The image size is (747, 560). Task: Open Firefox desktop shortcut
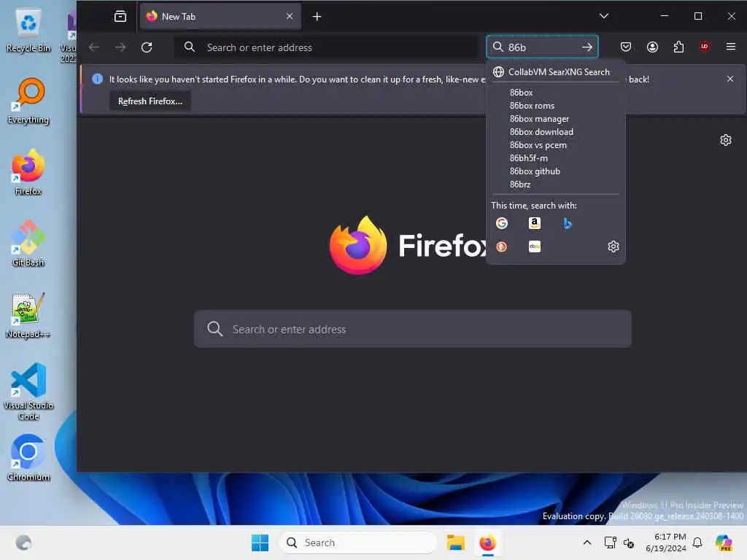(28, 172)
